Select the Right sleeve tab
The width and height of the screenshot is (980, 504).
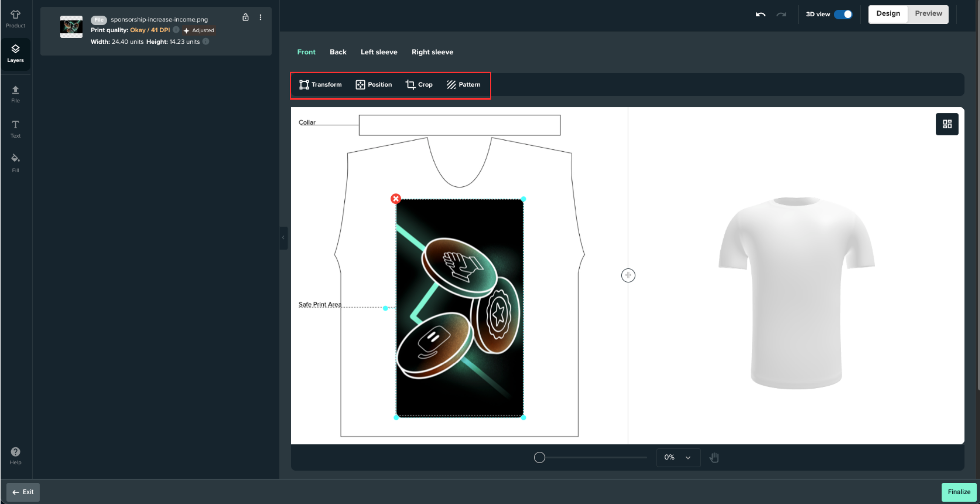pyautogui.click(x=432, y=52)
